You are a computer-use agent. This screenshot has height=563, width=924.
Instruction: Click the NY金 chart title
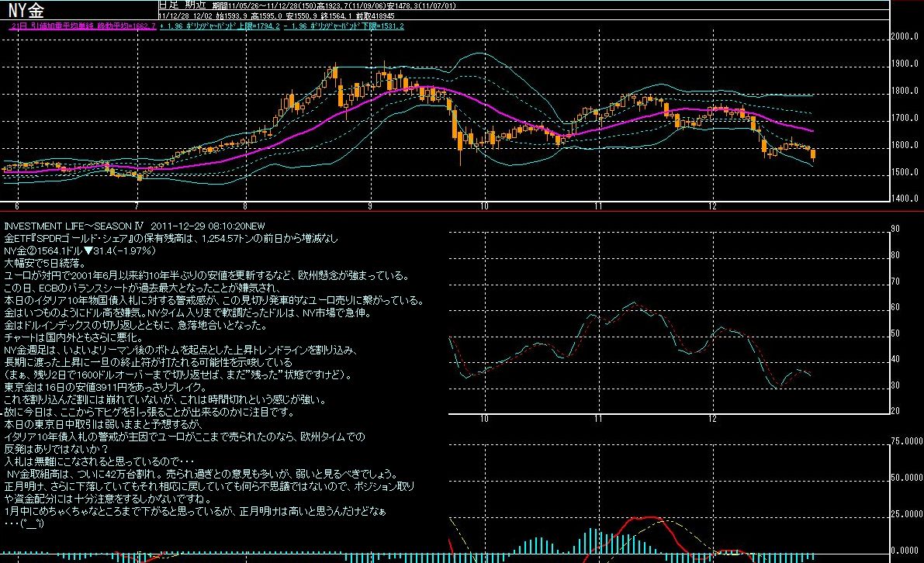click(25, 9)
